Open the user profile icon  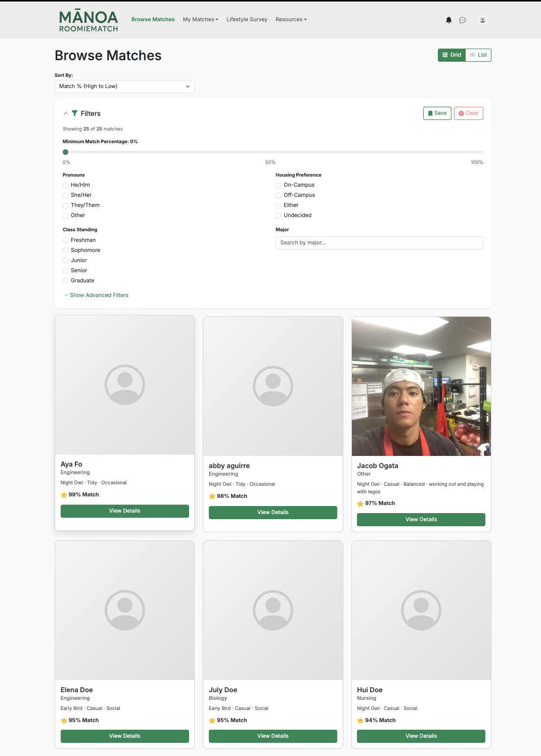pos(482,20)
